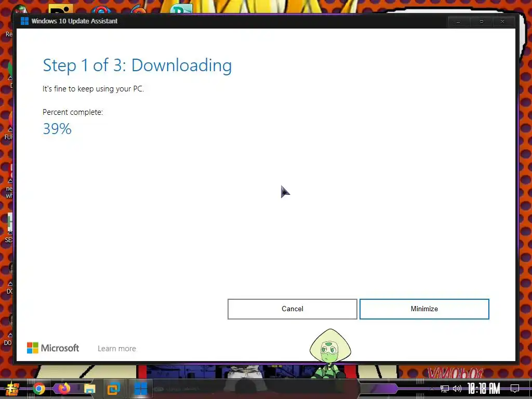532x399 pixels.
Task: Click the Step 1 of 3: Downloading heading
Action: pos(137,65)
